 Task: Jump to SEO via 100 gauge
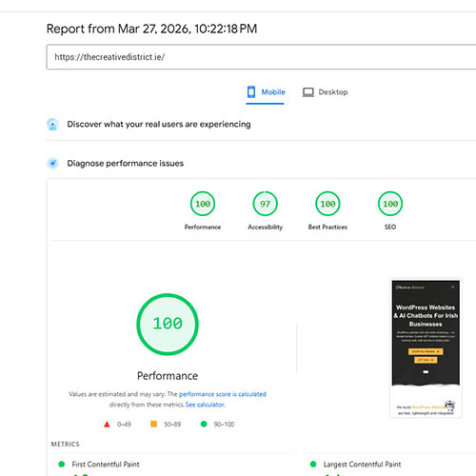(x=390, y=204)
